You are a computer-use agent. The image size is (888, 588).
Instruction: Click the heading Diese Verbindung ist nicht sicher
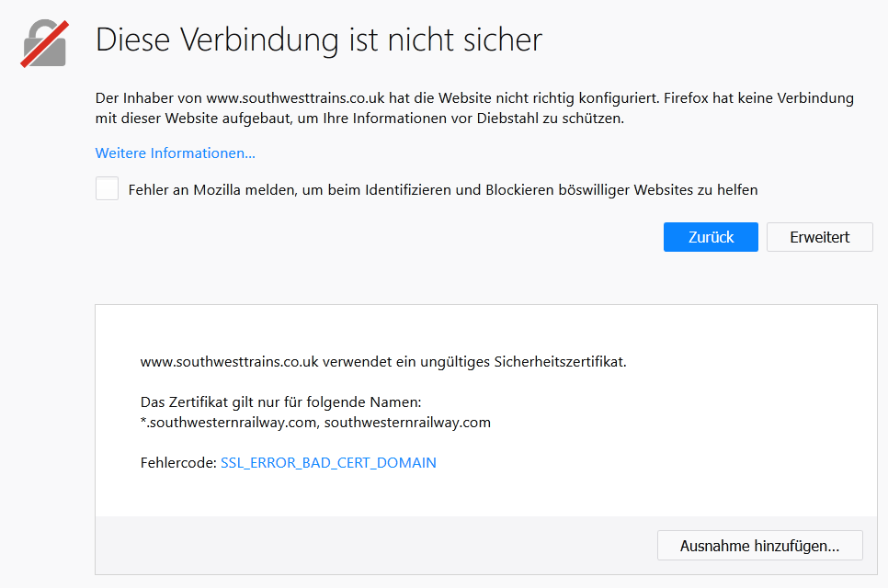[319, 40]
